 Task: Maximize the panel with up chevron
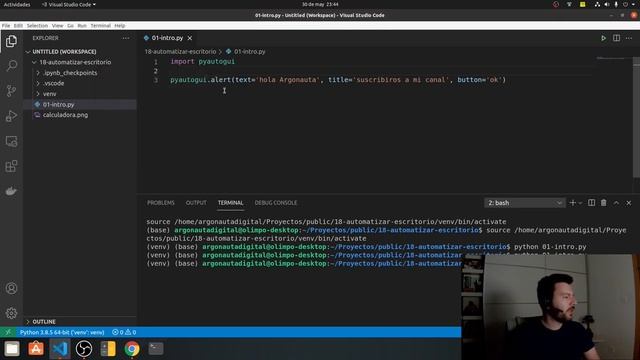tap(616, 203)
